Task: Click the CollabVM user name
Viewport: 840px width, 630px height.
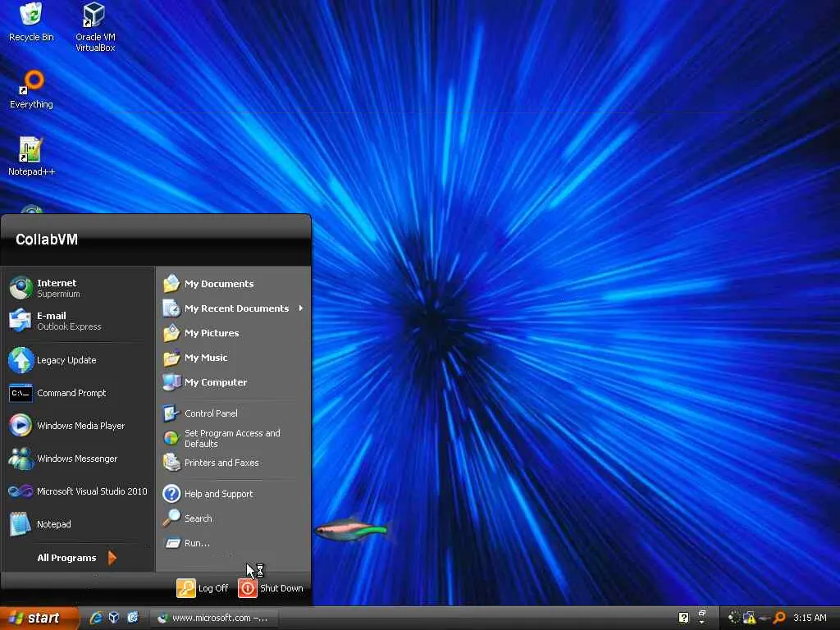Action: [x=47, y=240]
